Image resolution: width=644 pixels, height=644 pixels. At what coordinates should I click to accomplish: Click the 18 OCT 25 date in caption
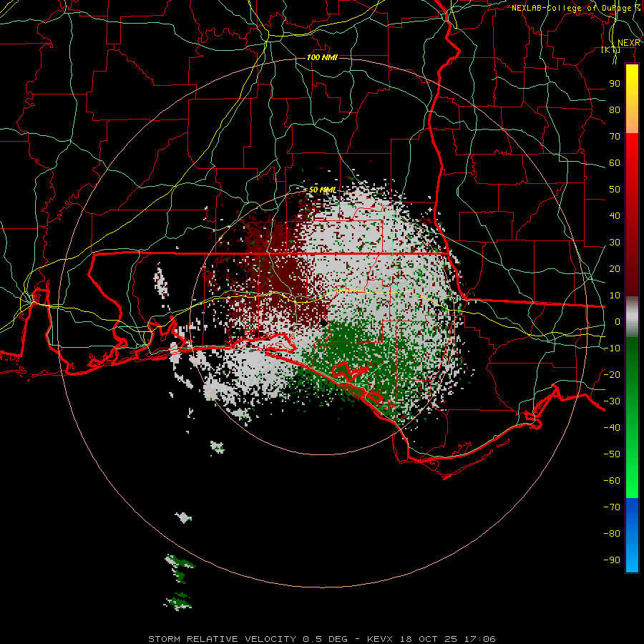pyautogui.click(x=429, y=639)
